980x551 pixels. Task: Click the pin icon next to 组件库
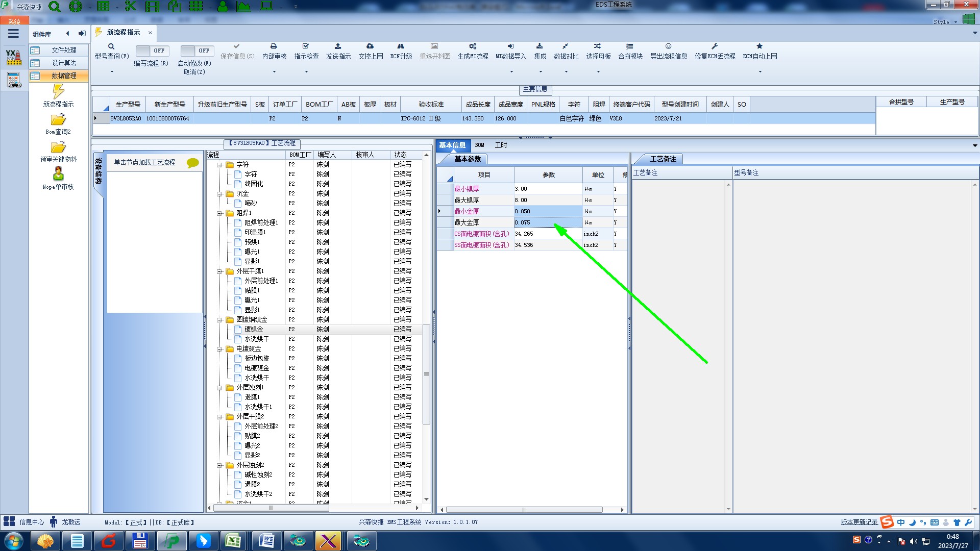pyautogui.click(x=82, y=34)
